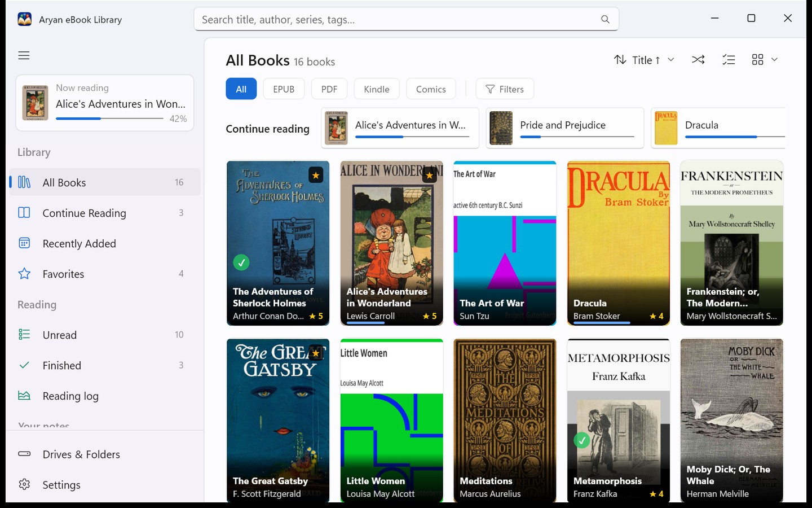The height and width of the screenshot is (508, 812).
Task: Open the Moby Dick book cover
Action: point(732,420)
